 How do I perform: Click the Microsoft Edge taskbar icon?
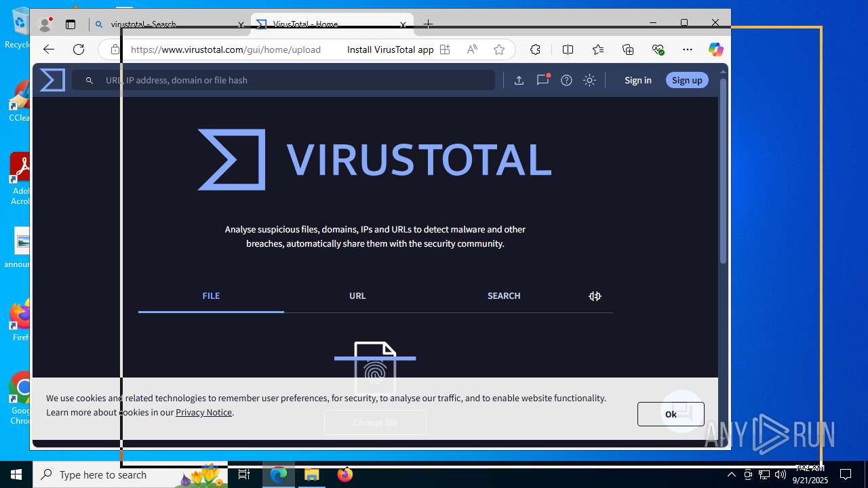point(279,474)
